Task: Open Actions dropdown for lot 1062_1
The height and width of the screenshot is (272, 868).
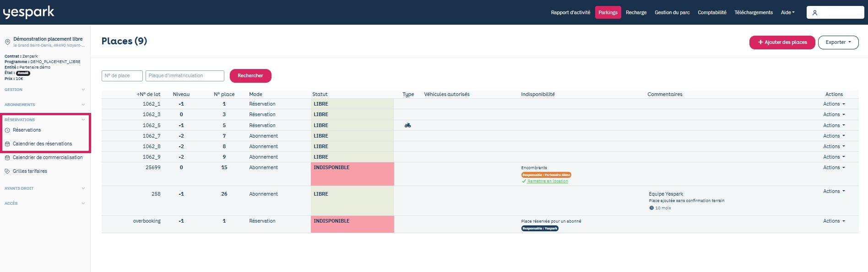Action: point(834,104)
